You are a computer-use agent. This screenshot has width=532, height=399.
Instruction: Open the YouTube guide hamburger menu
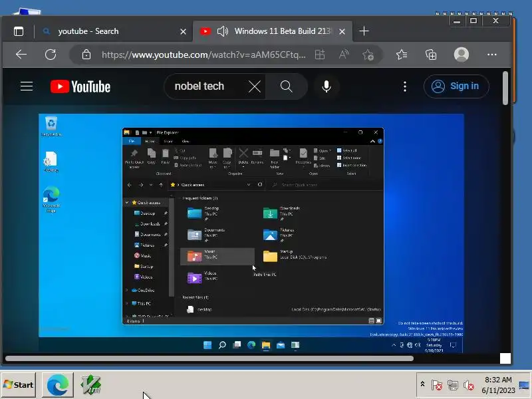[27, 86]
